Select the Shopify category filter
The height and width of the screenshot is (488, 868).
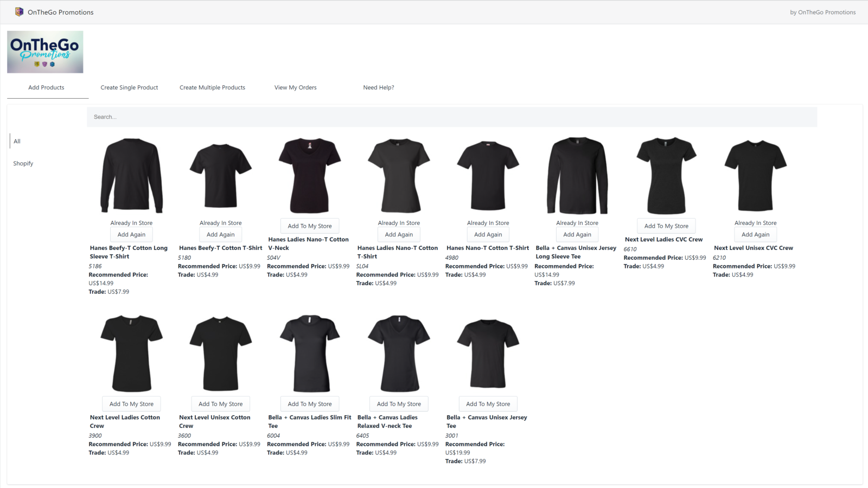pos(23,164)
